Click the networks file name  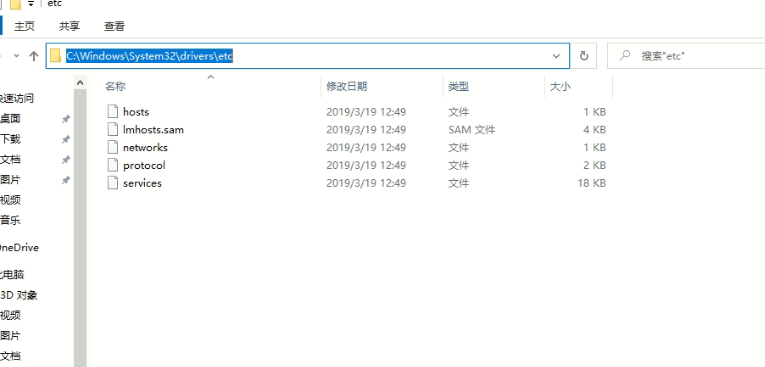tap(145, 147)
